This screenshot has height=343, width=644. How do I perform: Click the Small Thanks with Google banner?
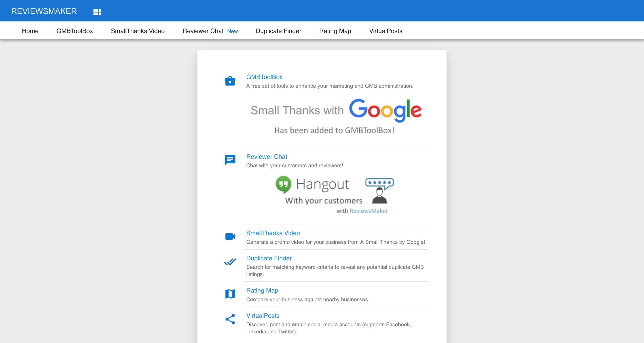pyautogui.click(x=336, y=117)
